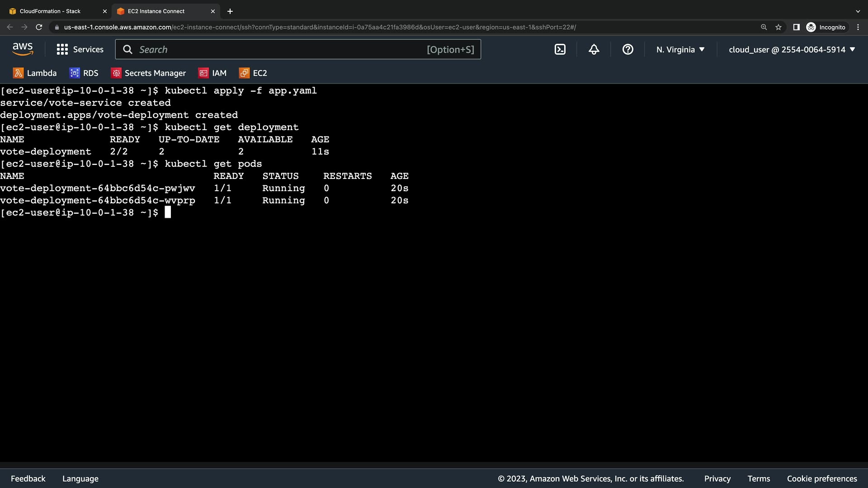The image size is (868, 488).
Task: Open the Services menu grid
Action: (80, 50)
